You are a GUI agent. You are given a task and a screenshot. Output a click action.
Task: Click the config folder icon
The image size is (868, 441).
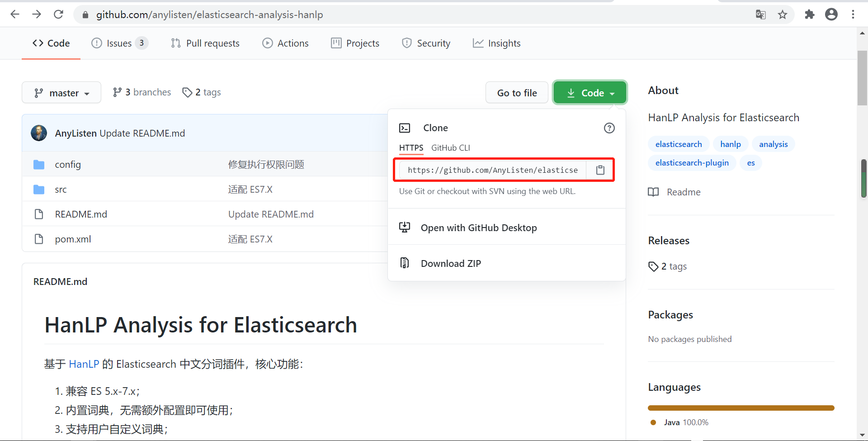pyautogui.click(x=39, y=165)
